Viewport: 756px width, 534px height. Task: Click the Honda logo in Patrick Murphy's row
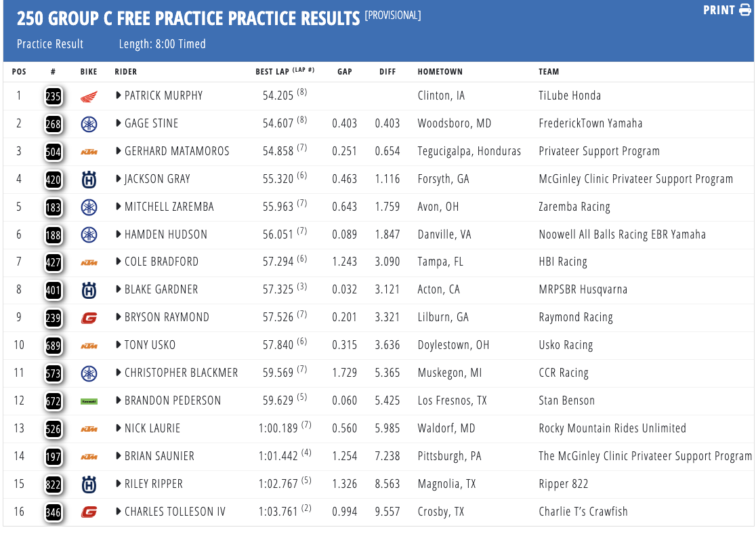[x=88, y=96]
